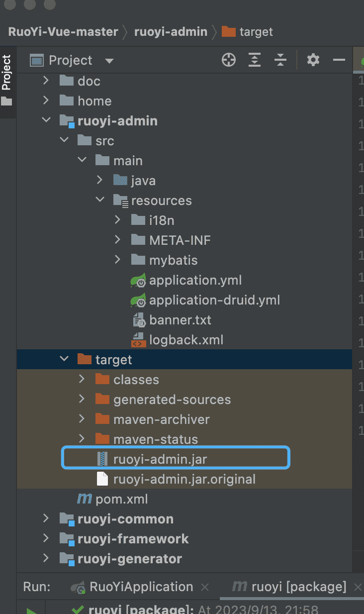Click the Expand All icon in Project toolbar
Viewport: 364px width, 614px height.
(255, 61)
